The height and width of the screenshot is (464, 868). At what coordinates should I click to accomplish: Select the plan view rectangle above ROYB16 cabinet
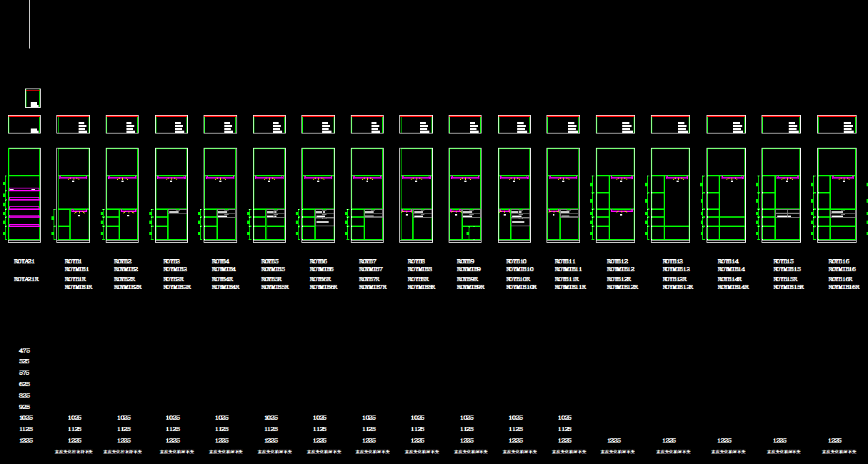837,124
